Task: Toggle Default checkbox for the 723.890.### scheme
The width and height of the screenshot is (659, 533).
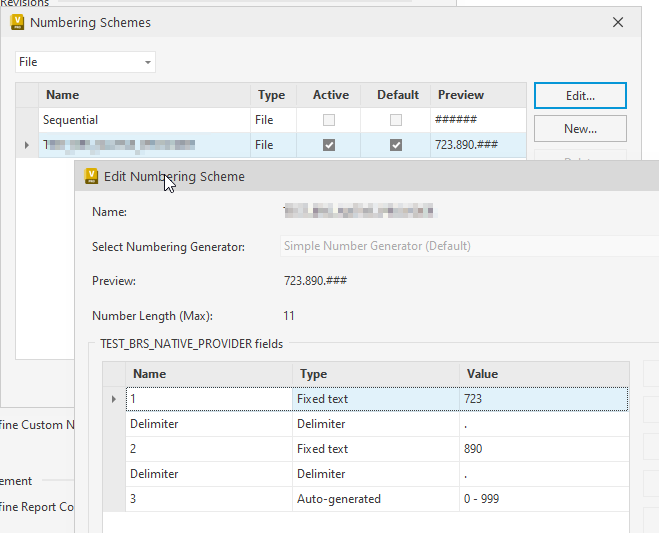Action: click(x=396, y=145)
